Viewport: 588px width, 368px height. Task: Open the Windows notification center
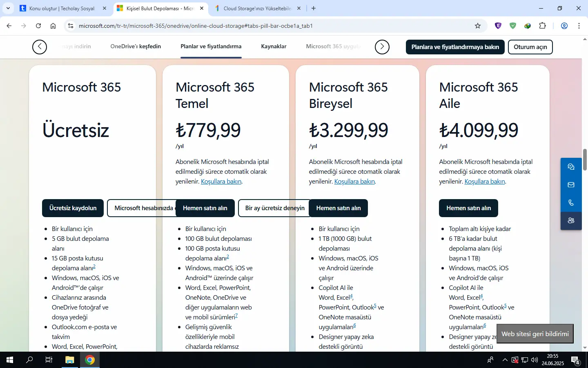[x=575, y=361]
